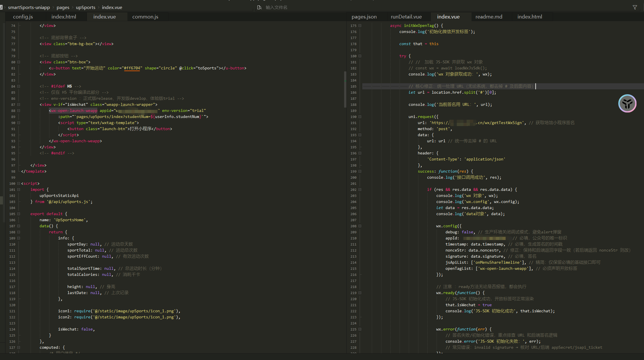The image size is (644, 360).
Task: Open the runDetail.vue tab
Action: [x=406, y=17]
